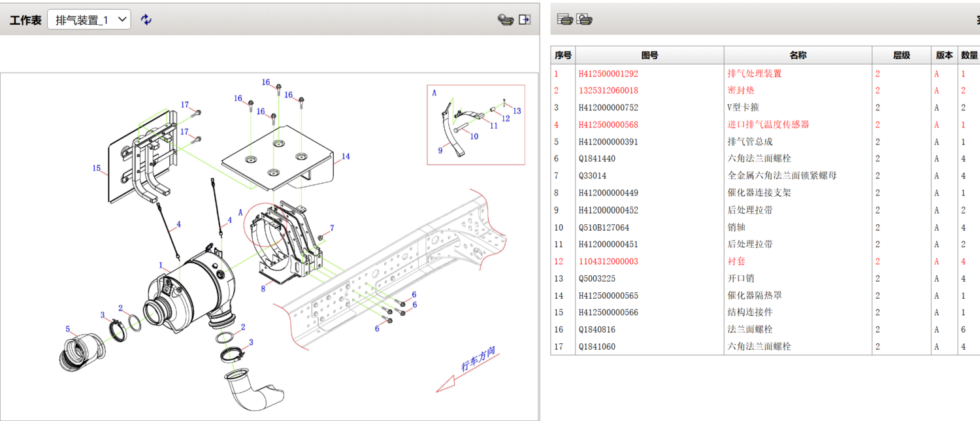980x421 pixels.
Task: Click callout number 8 below bracket
Action: (263, 288)
